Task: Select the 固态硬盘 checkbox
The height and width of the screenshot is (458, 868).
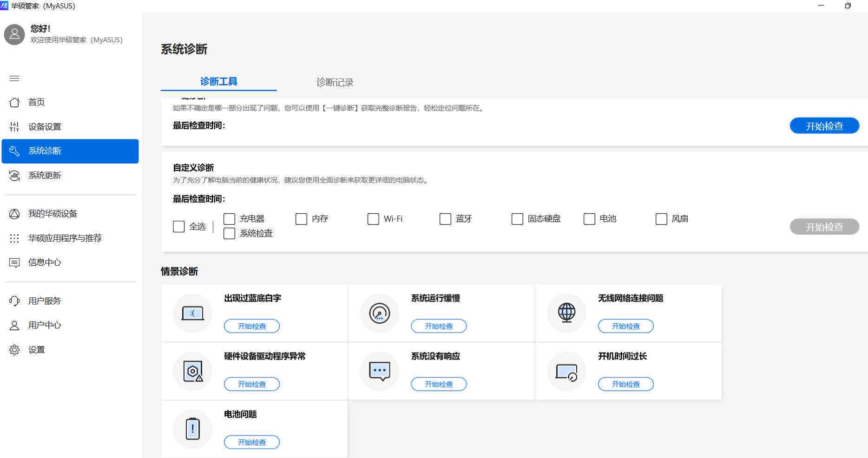Action: point(517,219)
